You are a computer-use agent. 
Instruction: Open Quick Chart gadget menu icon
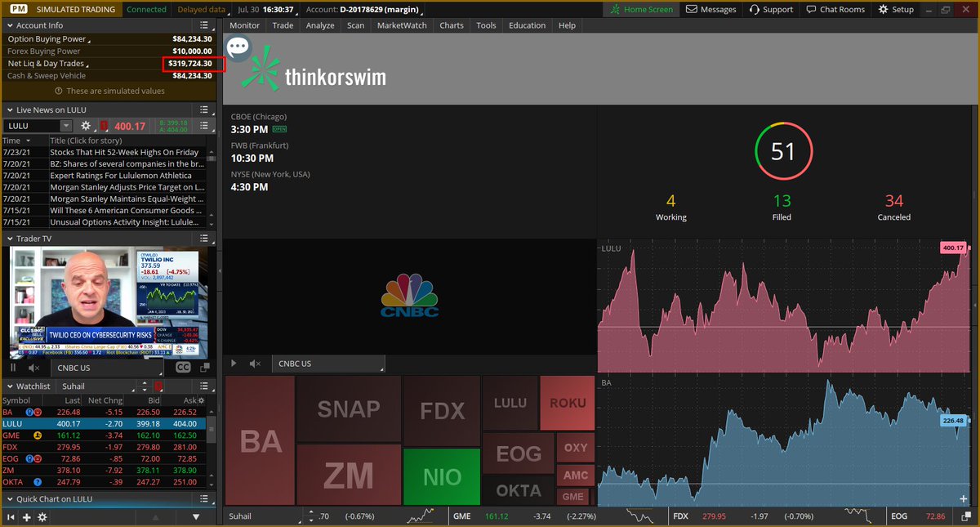pos(204,499)
